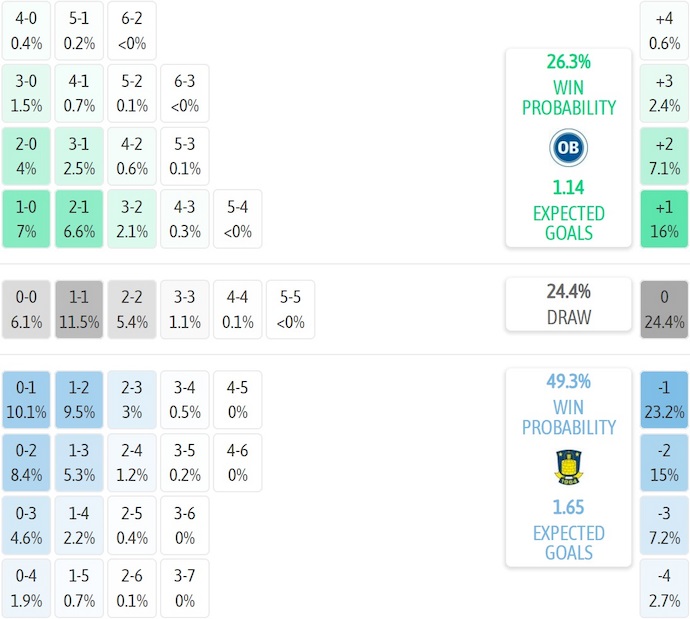Viewport: 690px width, 619px height.
Task: Pick the 0-2 scoreline cell
Action: point(27,462)
